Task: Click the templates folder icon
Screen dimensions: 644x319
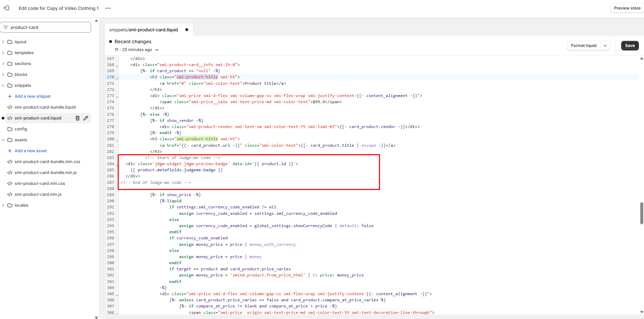Action: (x=10, y=53)
